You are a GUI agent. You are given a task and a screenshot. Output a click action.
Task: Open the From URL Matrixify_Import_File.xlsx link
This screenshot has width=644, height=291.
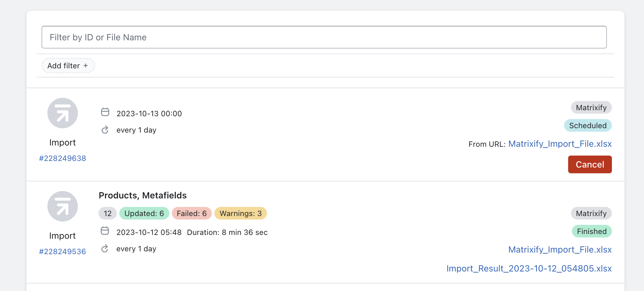(x=560, y=144)
